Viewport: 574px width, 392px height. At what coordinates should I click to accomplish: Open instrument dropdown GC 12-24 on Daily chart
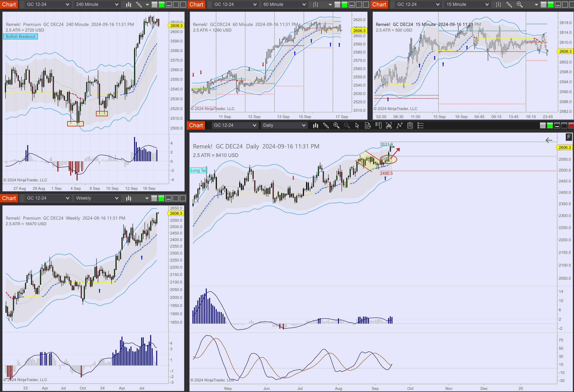click(x=235, y=125)
